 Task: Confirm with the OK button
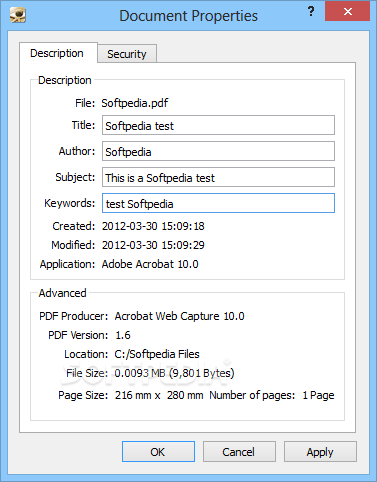[x=158, y=452]
